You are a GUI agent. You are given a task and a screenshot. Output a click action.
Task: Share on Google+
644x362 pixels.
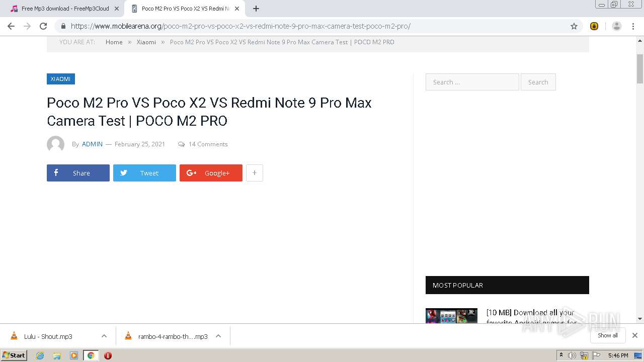tap(211, 173)
